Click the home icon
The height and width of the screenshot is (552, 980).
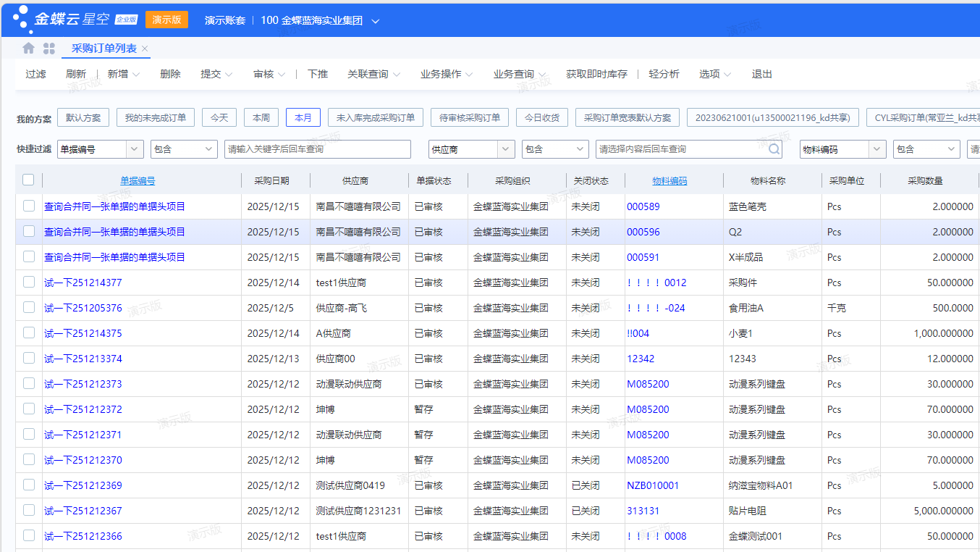pyautogui.click(x=28, y=49)
